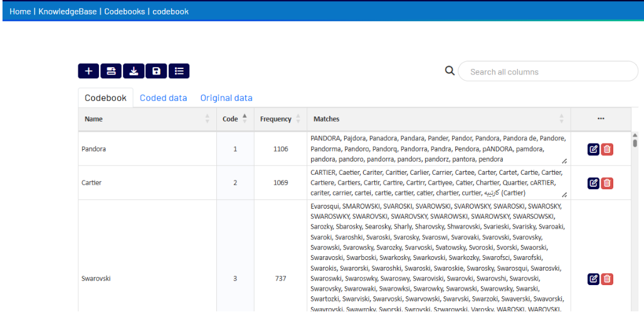Sort by the Code column arrows
644x317 pixels.
pos(245,118)
